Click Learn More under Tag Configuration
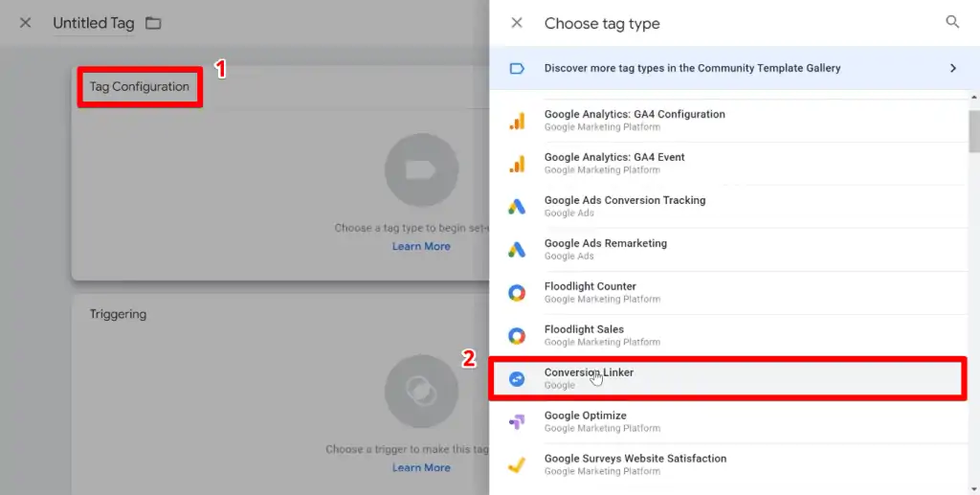This screenshot has width=980, height=495. pyautogui.click(x=421, y=246)
